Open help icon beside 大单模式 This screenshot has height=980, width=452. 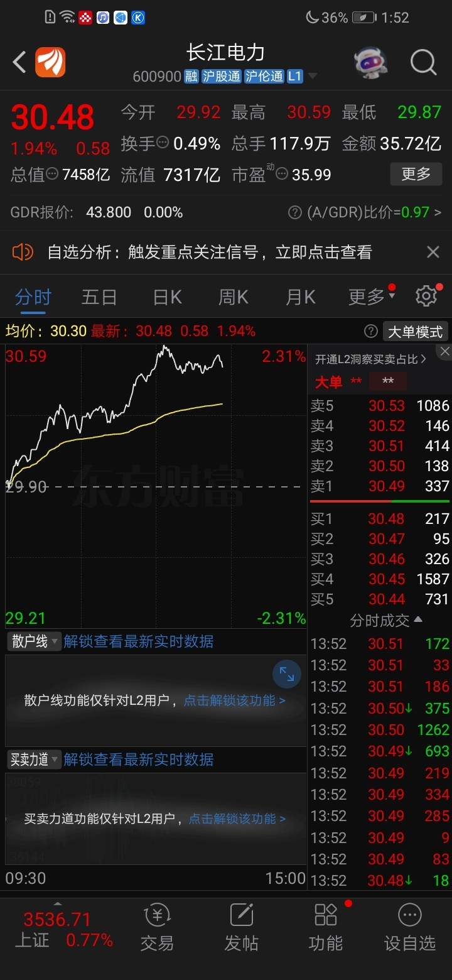pos(371,331)
